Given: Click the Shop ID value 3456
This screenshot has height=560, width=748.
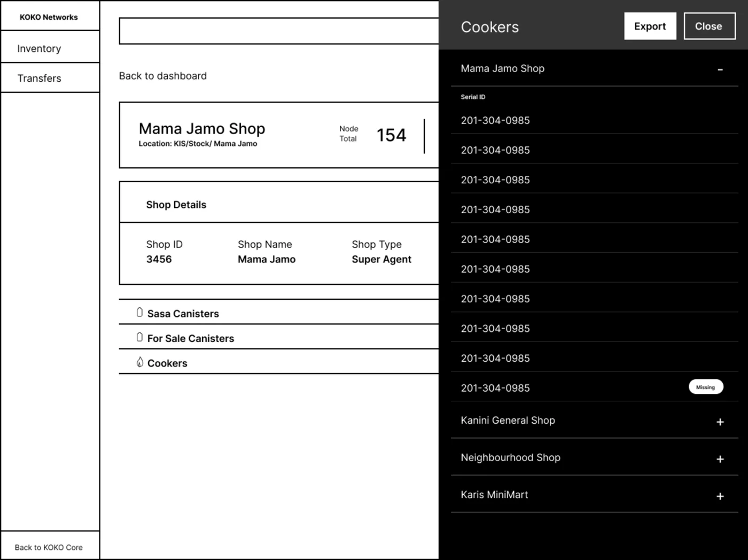Looking at the screenshot, I should click(x=159, y=259).
